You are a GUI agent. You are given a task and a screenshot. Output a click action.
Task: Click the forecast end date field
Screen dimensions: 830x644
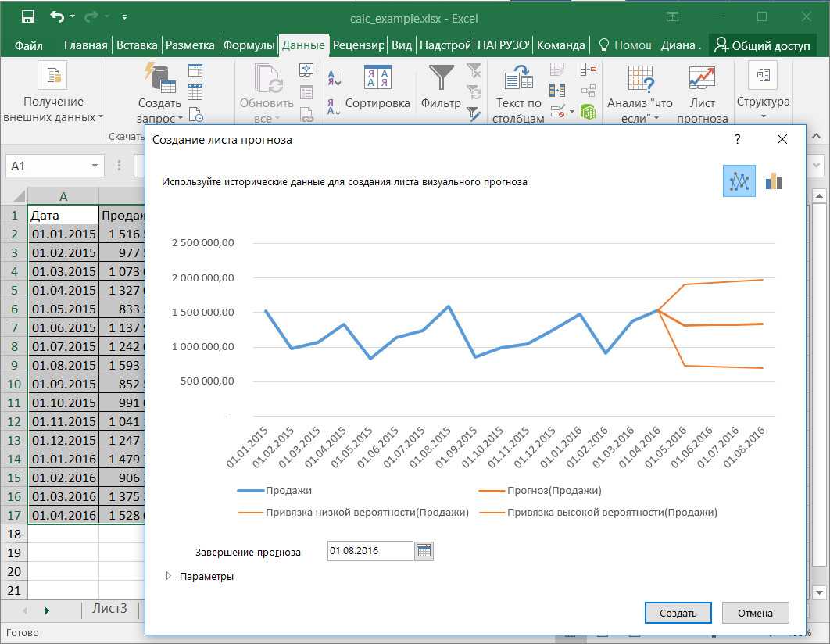(370, 551)
